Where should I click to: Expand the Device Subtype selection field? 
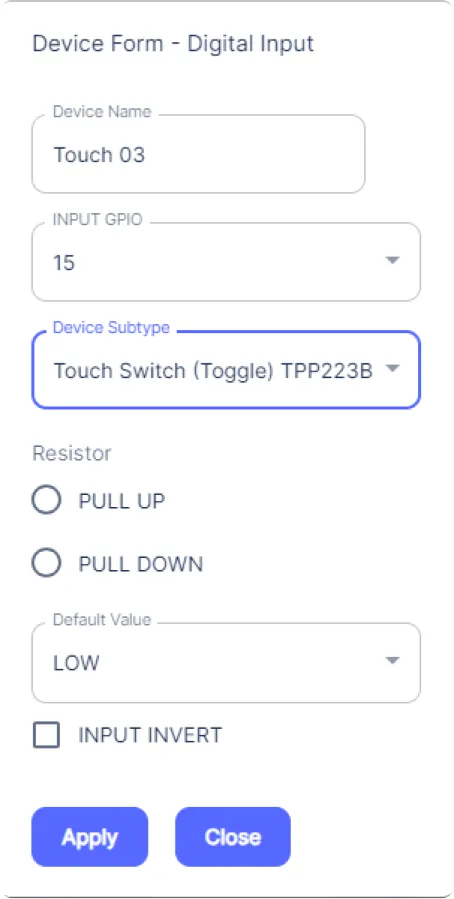226,370
